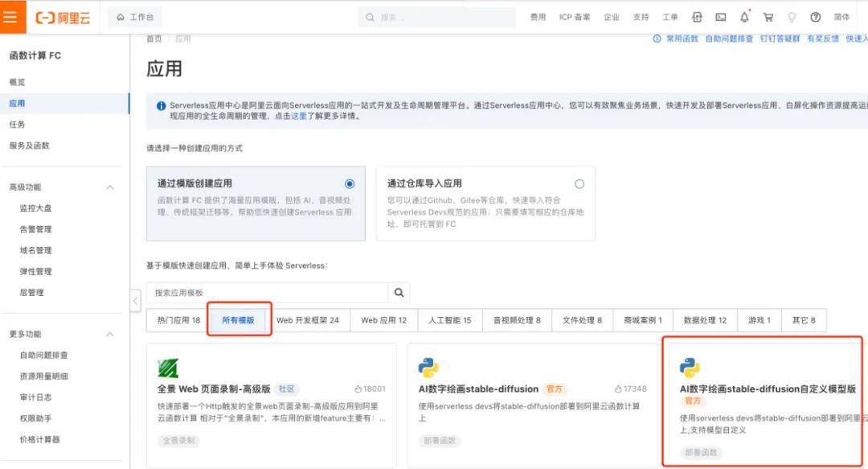The width and height of the screenshot is (868, 469).
Task: Open the 费用 menu
Action: coord(538,17)
